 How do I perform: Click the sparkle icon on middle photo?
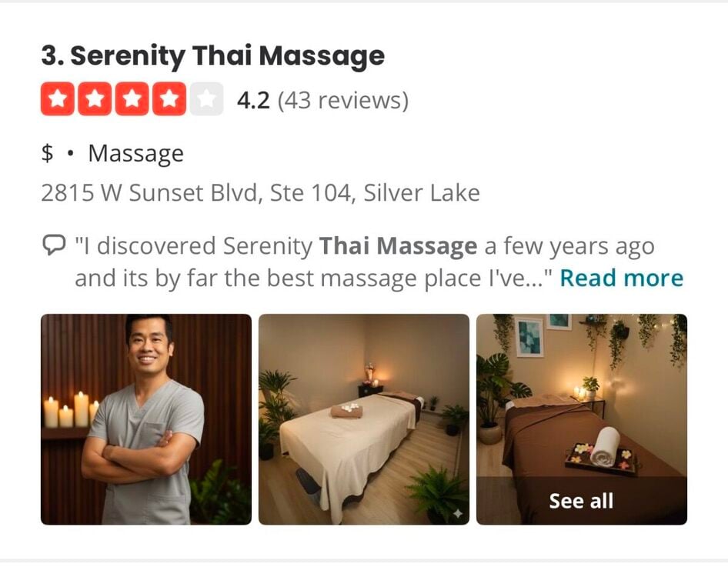[x=458, y=513]
